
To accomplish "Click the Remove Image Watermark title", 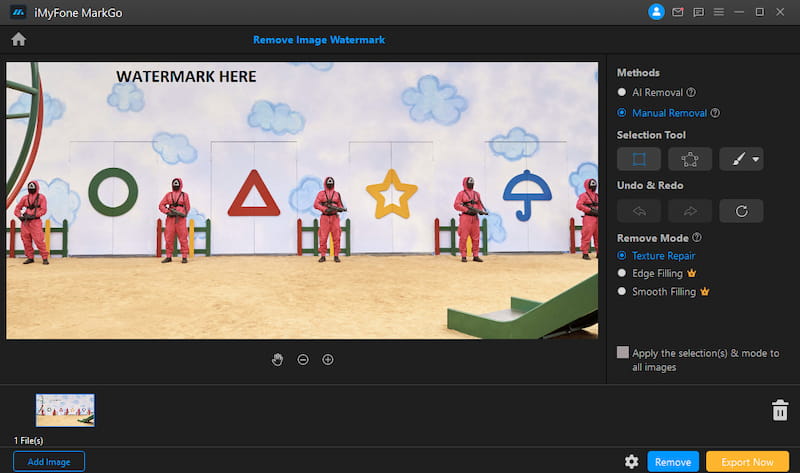I will coord(319,40).
